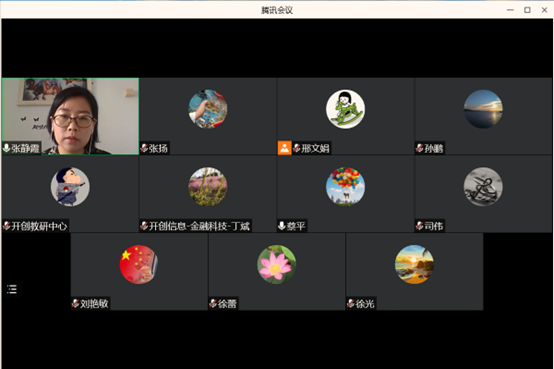Click 蔡平's colorful balloons avatar
Screen dimensions: 554x369
point(345,187)
